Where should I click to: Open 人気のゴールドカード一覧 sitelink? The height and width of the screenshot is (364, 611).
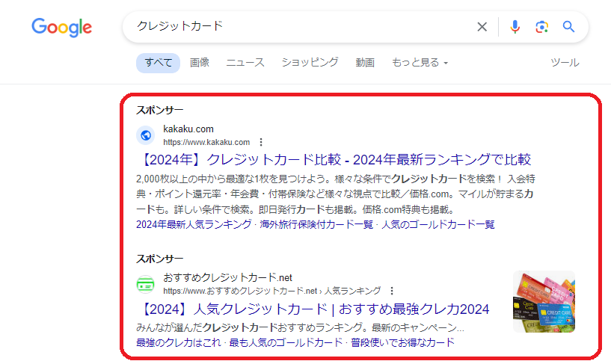click(438, 225)
